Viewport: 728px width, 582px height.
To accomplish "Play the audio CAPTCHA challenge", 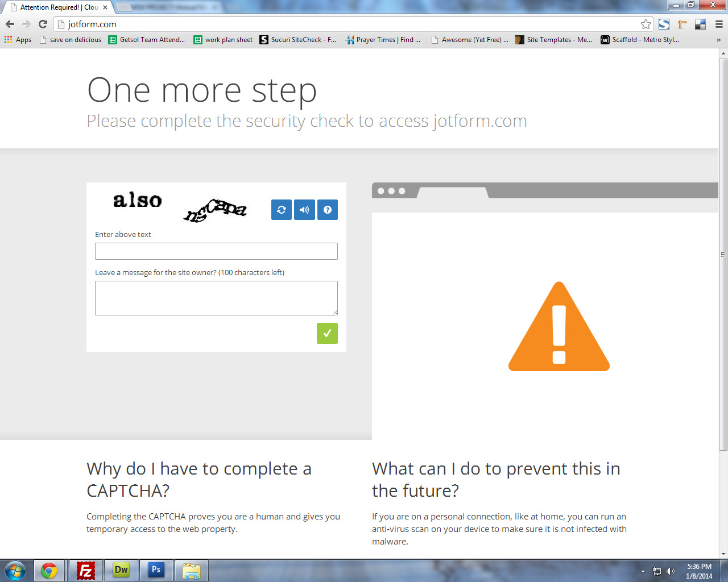I will pos(304,210).
